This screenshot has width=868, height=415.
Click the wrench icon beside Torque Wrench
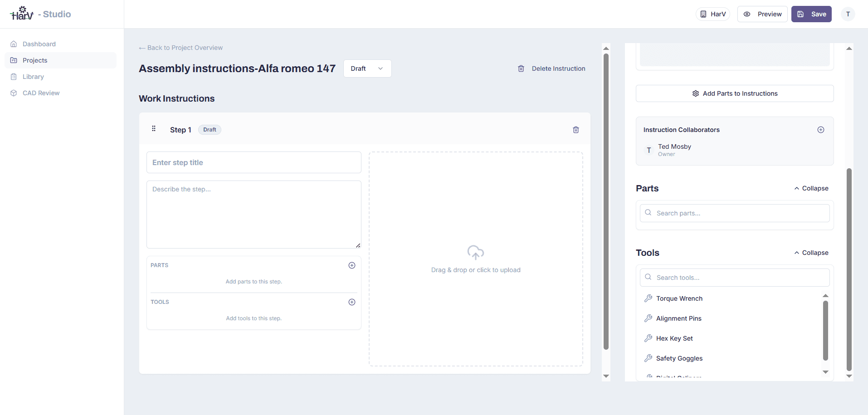click(649, 298)
